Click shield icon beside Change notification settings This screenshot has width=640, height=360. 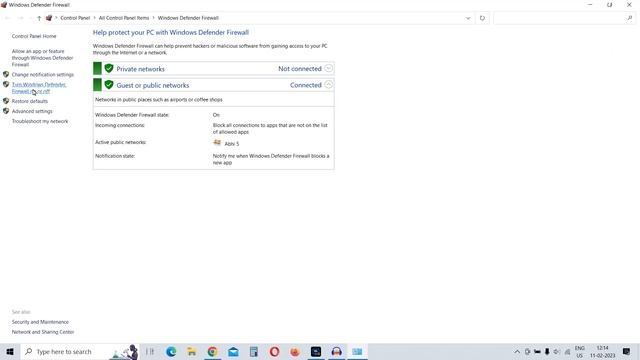tap(6, 74)
